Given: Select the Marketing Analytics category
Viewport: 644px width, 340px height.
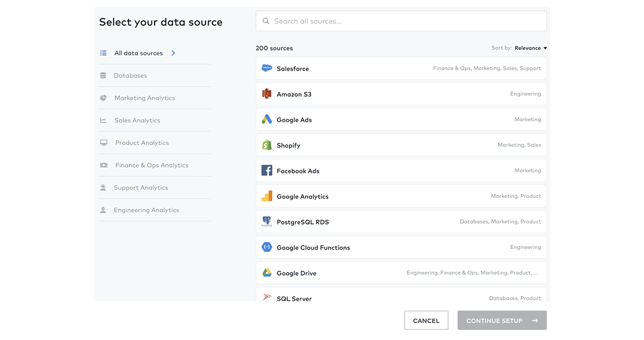Looking at the screenshot, I should 144,98.
